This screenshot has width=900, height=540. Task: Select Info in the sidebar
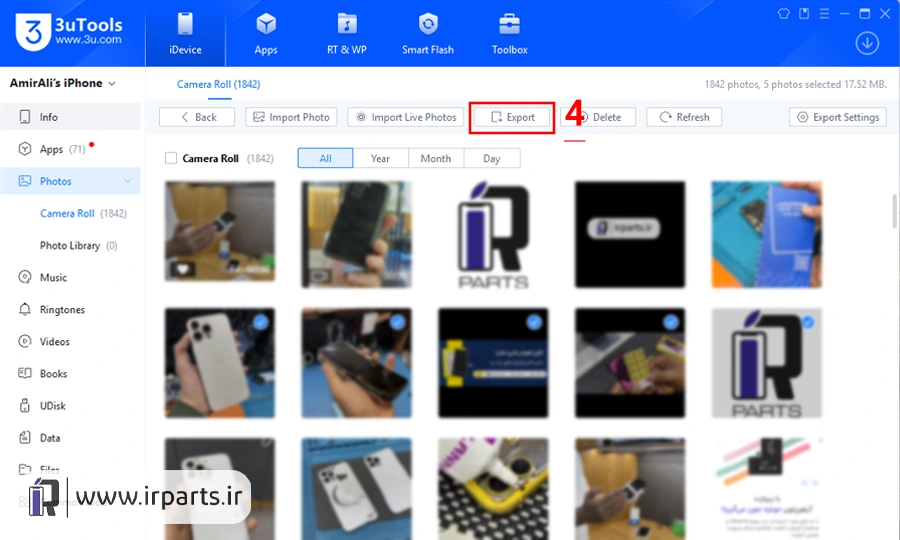point(70,116)
